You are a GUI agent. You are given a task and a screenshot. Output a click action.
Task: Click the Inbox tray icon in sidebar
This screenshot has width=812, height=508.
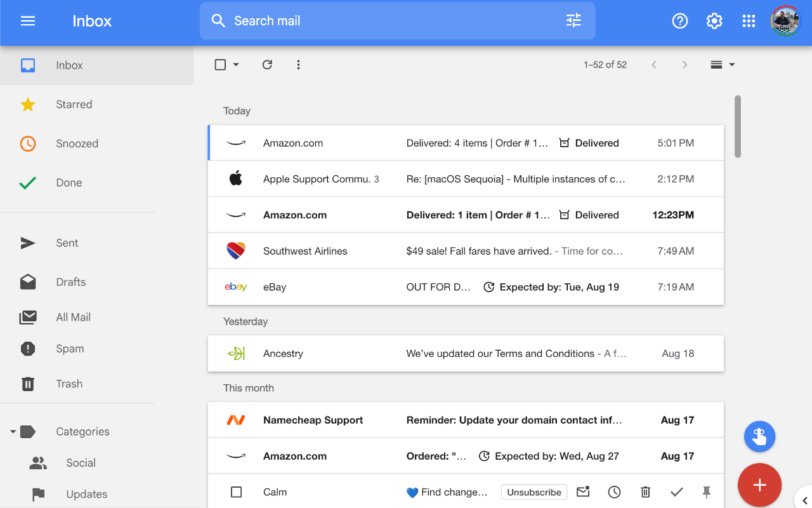28,65
